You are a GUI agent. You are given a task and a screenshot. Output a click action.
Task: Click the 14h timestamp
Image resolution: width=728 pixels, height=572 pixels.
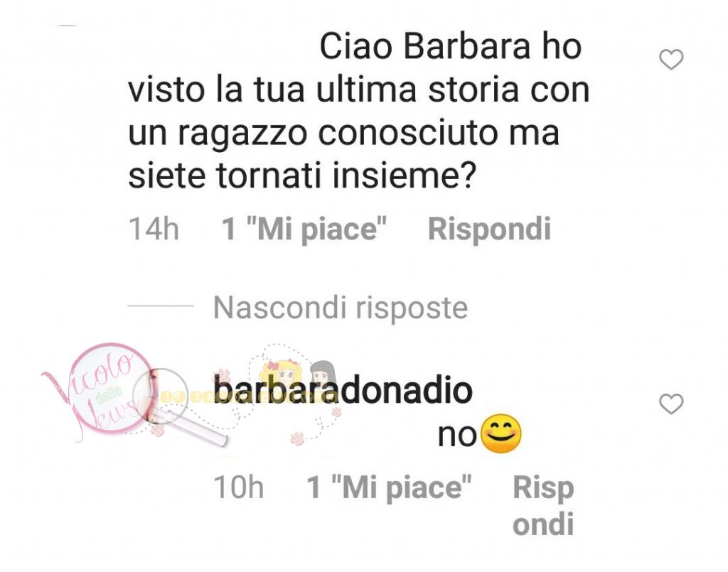coord(154,230)
